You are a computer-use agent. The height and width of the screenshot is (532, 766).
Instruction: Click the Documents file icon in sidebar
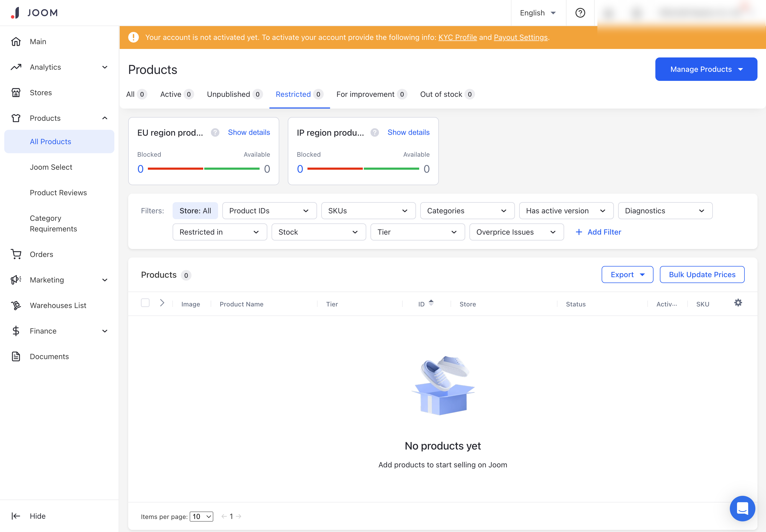[x=16, y=356]
